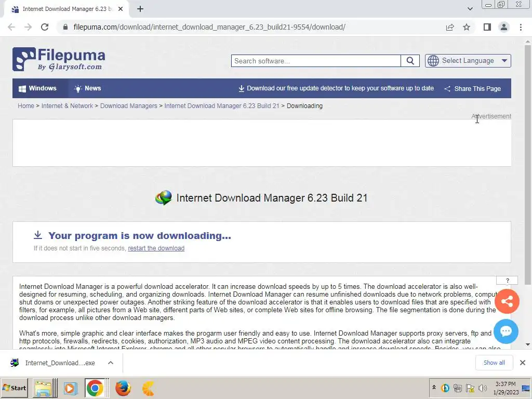Open media player taskbar icon
532x399 pixels.
pyautogui.click(x=70, y=388)
